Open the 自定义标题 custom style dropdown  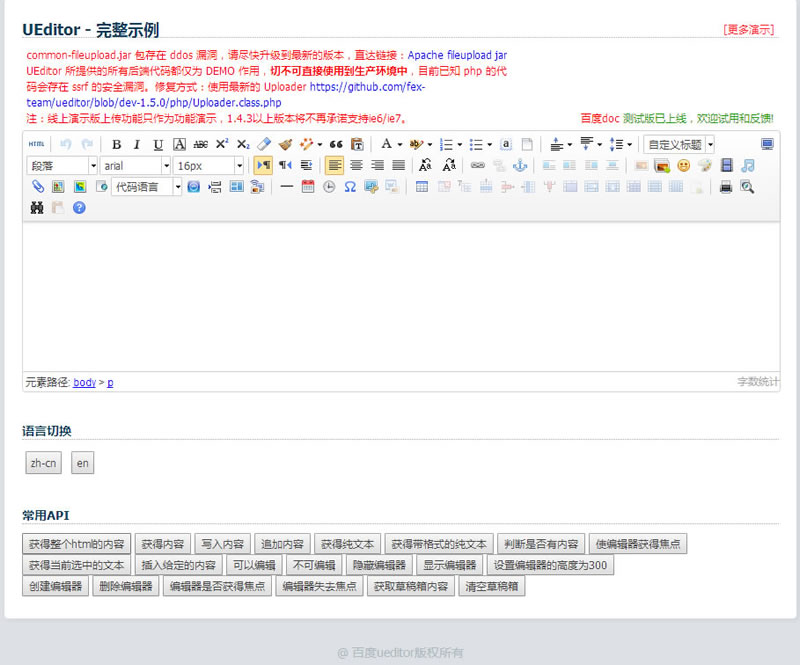point(679,144)
